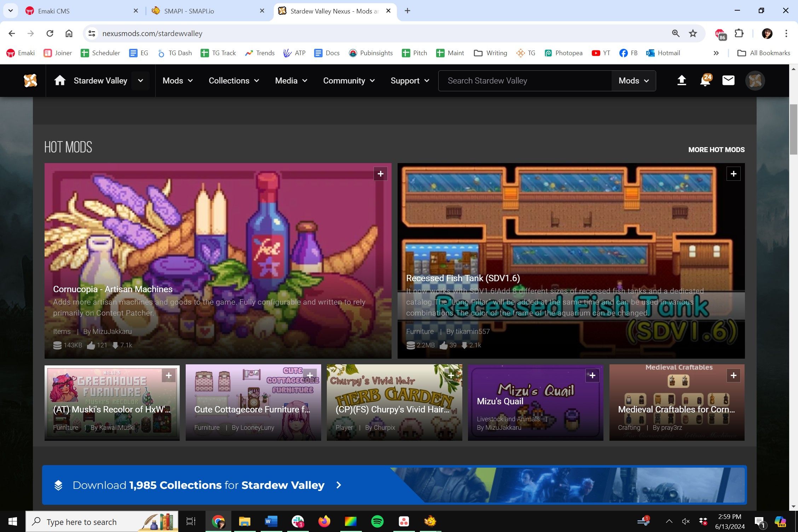Screen dimensions: 798x532
Task: Click plus icon on Medieval Craftables card
Action: click(733, 375)
